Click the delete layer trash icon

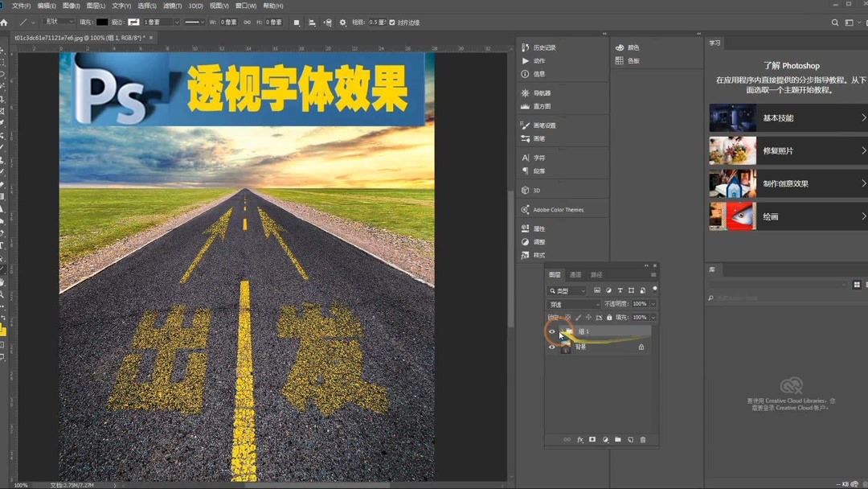(x=641, y=439)
